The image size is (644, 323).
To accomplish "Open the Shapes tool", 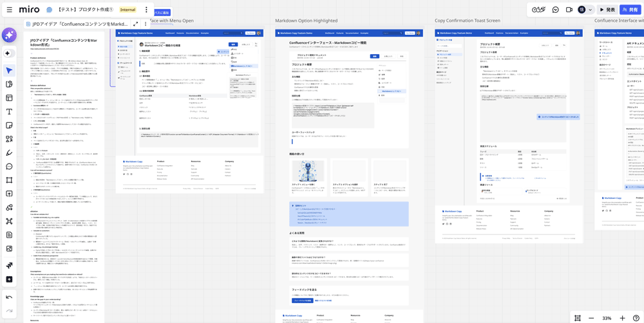I will click(x=9, y=139).
